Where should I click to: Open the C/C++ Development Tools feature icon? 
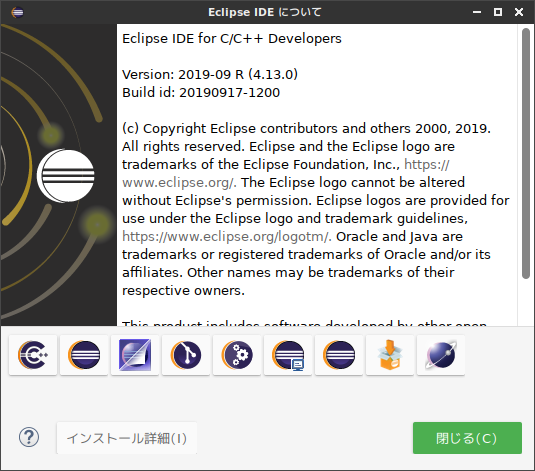pyautogui.click(x=33, y=355)
